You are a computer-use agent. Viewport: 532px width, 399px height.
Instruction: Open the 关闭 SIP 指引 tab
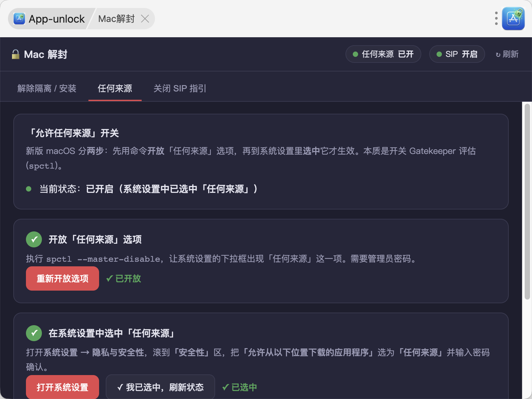click(180, 88)
